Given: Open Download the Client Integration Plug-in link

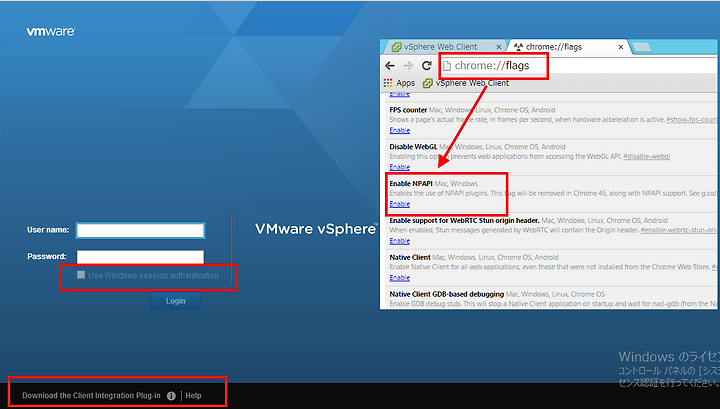Looking at the screenshot, I should [91, 396].
